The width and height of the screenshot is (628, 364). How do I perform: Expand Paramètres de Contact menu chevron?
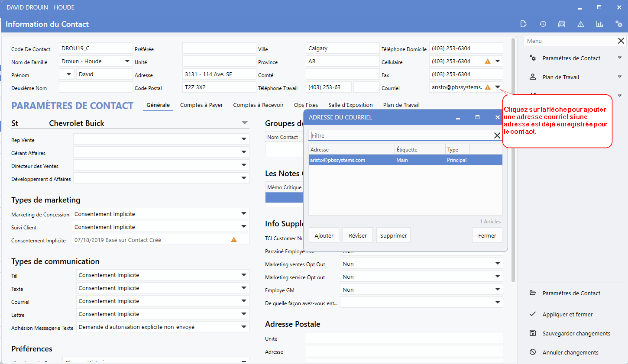[x=620, y=58]
